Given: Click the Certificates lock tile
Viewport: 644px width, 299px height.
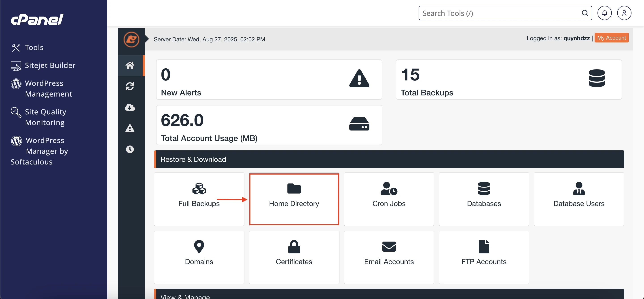Looking at the screenshot, I should click(x=294, y=257).
